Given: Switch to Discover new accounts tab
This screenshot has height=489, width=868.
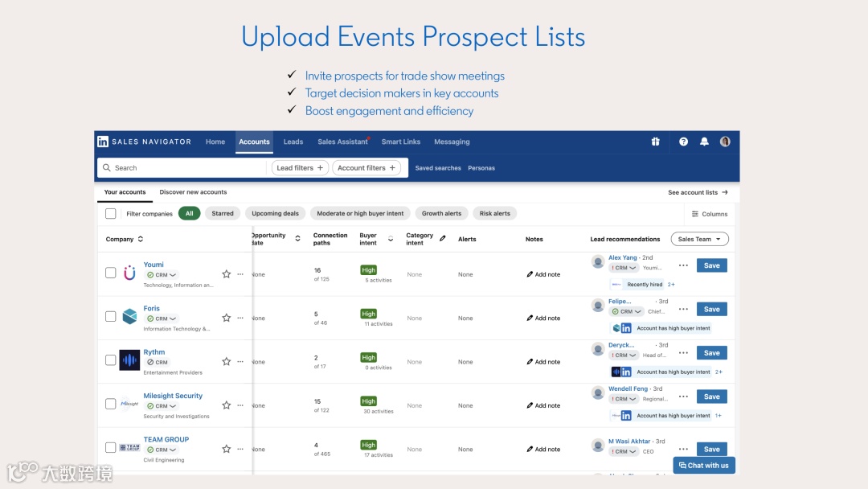Looking at the screenshot, I should point(193,192).
